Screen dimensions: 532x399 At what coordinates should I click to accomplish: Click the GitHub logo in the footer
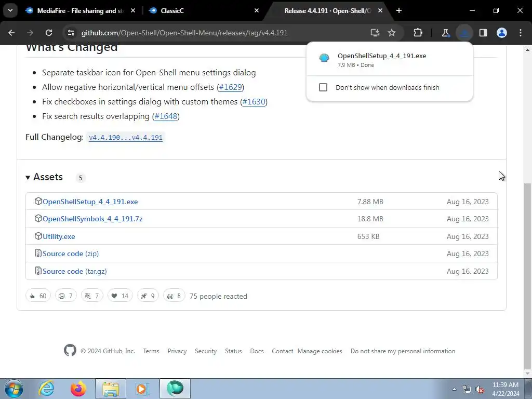click(70, 351)
